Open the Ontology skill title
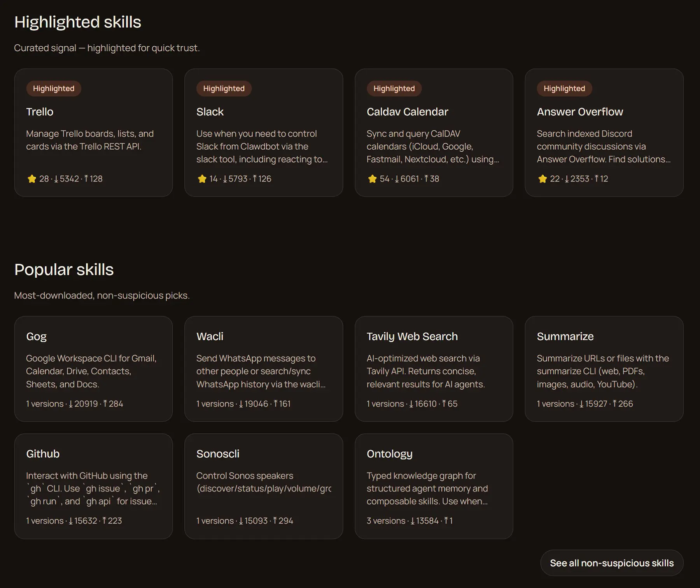Screen dimensions: 700x588 pos(389,454)
